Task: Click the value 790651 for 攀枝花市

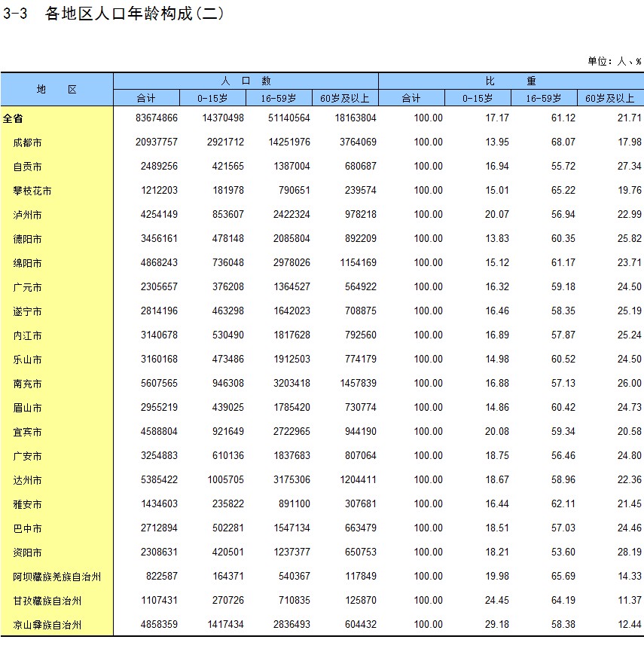Action: (x=294, y=190)
